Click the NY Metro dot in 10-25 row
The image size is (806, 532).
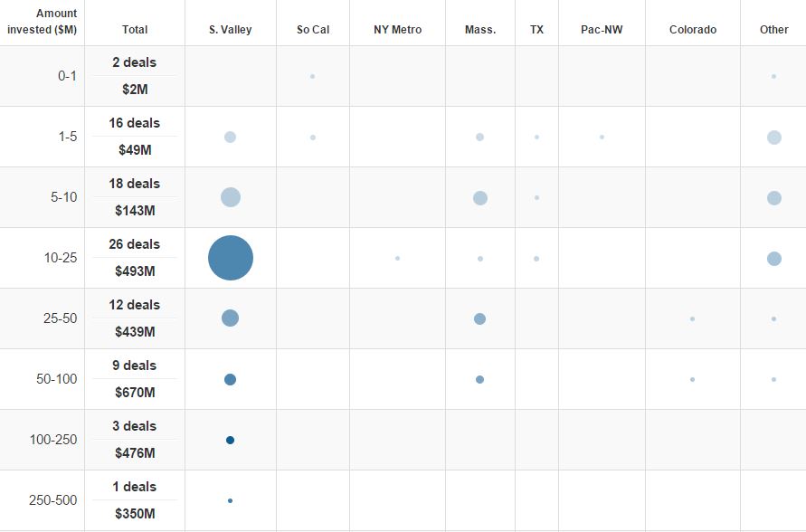pos(397,259)
